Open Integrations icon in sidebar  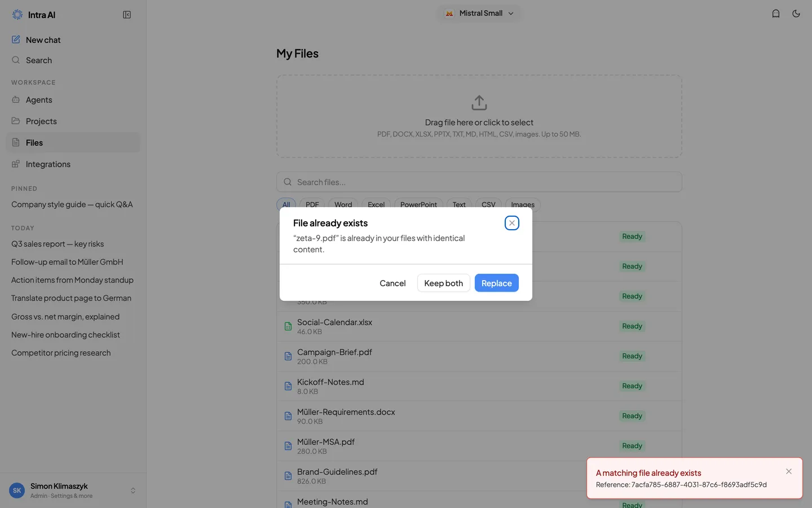click(x=16, y=164)
